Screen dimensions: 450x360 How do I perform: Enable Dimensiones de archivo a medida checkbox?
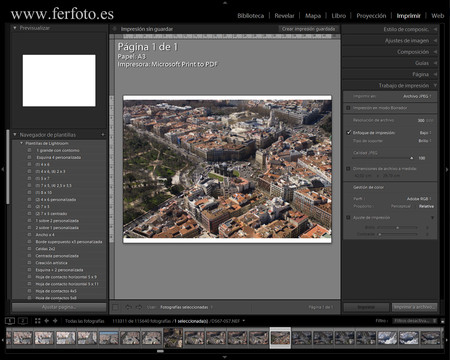click(x=348, y=169)
